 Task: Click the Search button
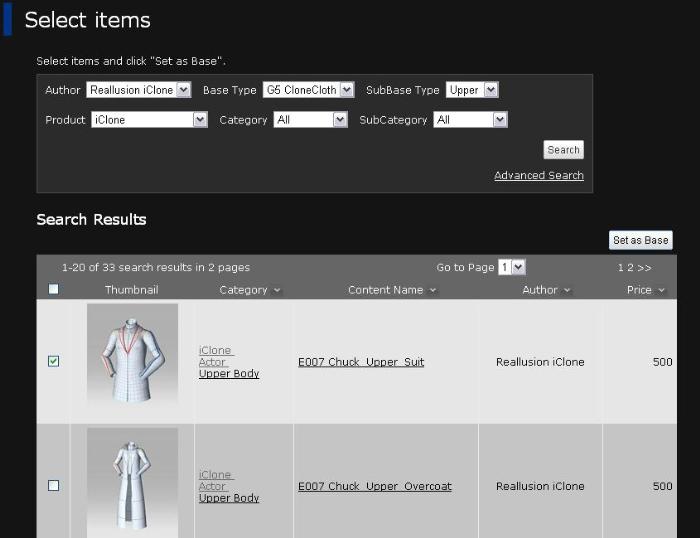point(563,150)
